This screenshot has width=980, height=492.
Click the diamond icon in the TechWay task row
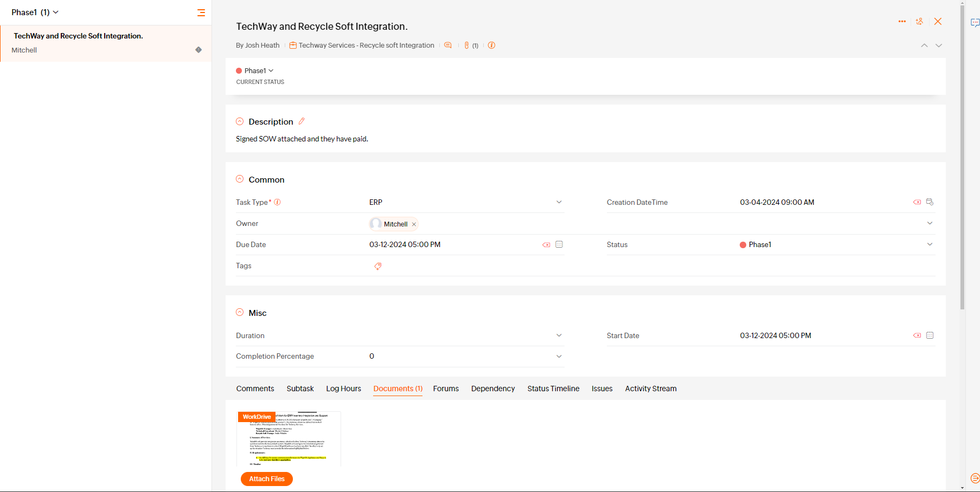198,50
